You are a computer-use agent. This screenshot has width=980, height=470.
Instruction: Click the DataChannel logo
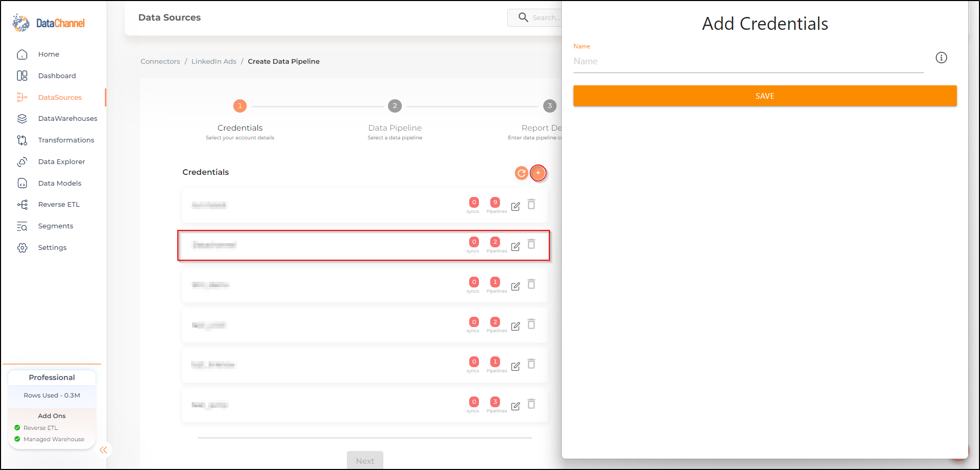point(49,23)
